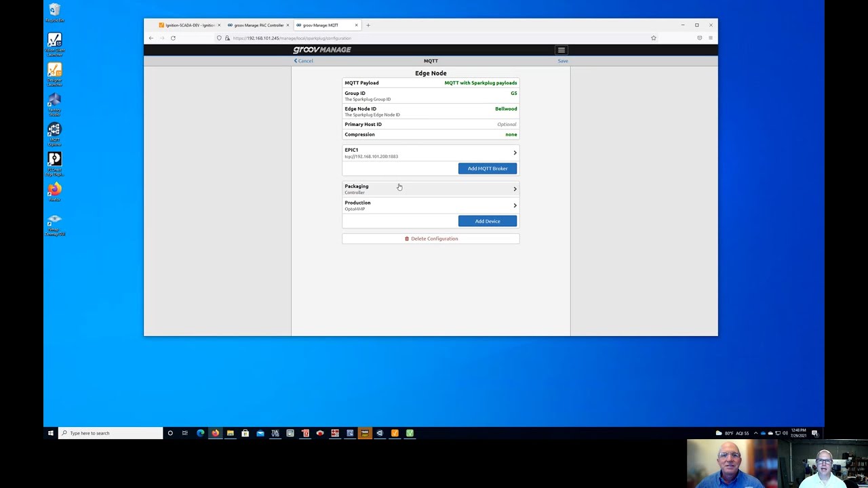
Task: Select the PLCnext Edge desktop icon
Action: point(55,164)
